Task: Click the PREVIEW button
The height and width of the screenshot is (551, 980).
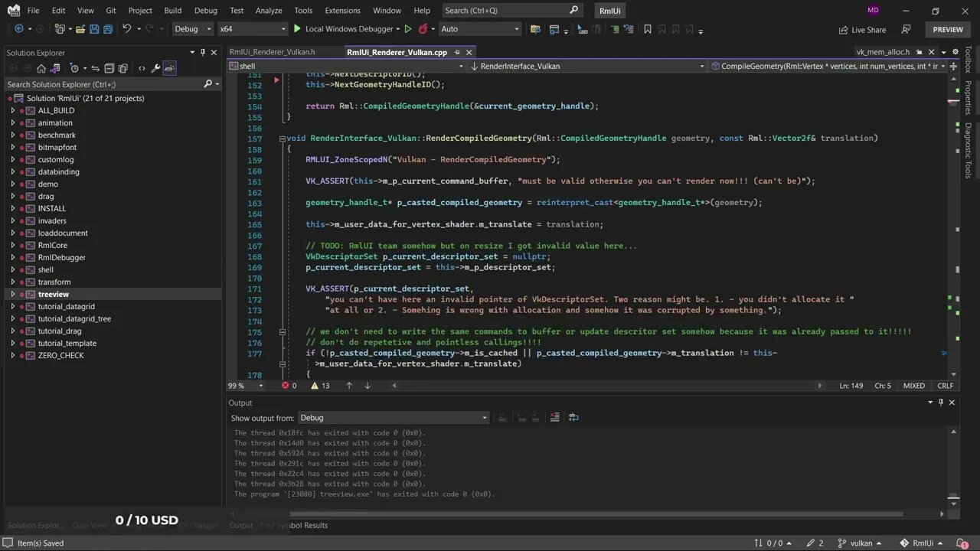Action: click(948, 30)
